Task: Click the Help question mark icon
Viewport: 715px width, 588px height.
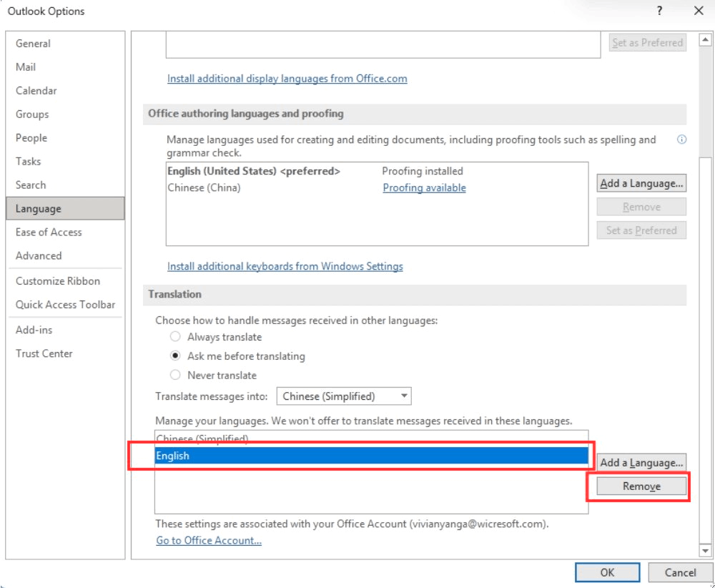Action: 659,11
